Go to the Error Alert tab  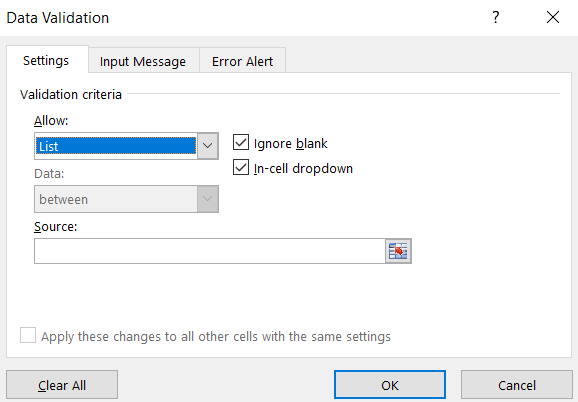[243, 61]
